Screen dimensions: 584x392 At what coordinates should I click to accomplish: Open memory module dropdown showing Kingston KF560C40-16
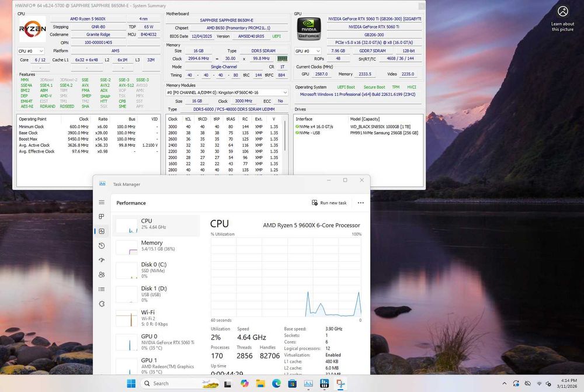[x=227, y=92]
